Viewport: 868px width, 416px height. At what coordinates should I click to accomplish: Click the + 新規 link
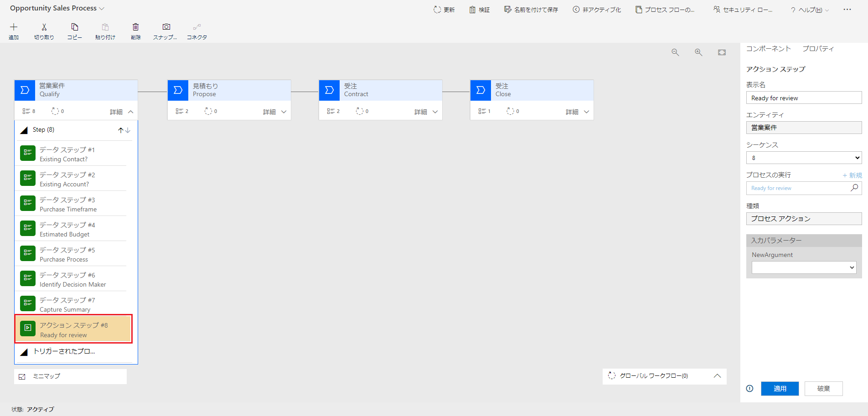[x=852, y=175]
